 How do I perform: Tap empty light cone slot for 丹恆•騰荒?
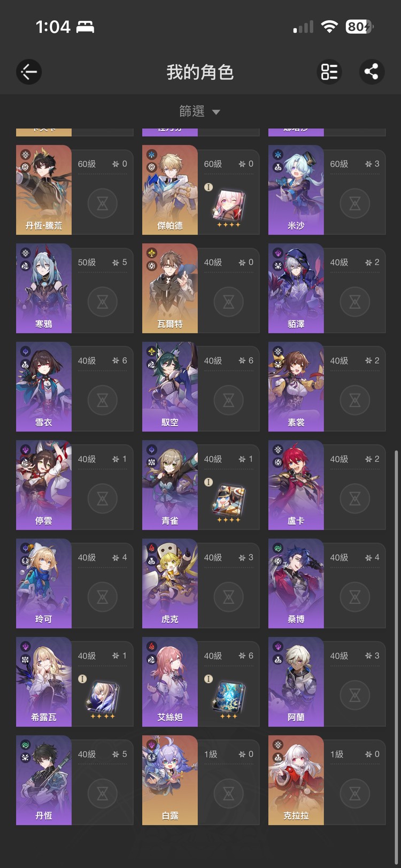(103, 203)
